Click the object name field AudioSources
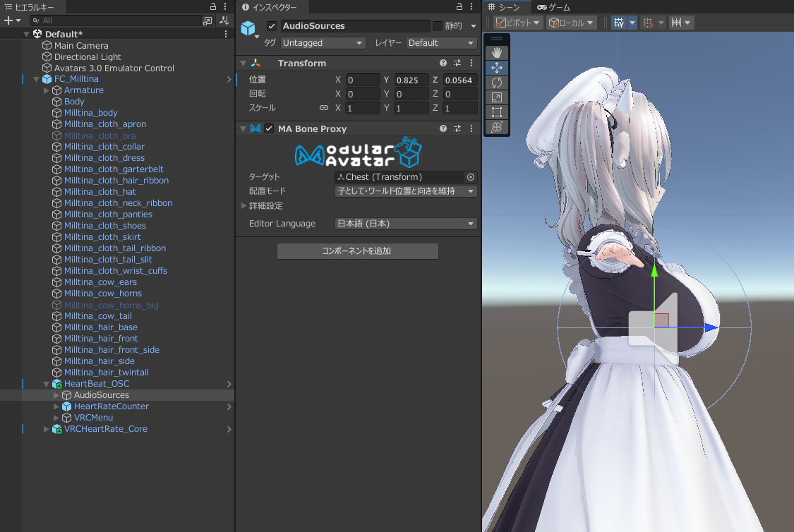 (x=355, y=26)
